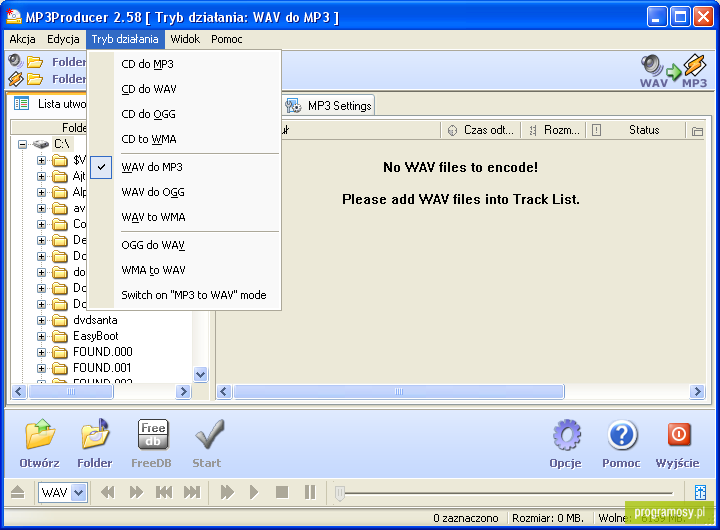720x530 pixels.
Task: Click the fast-forward playback icon
Action: pos(136,492)
